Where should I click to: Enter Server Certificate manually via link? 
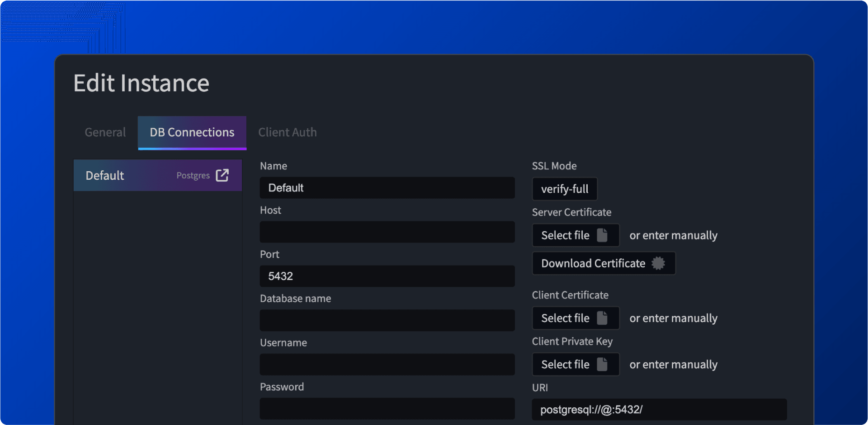coord(673,235)
